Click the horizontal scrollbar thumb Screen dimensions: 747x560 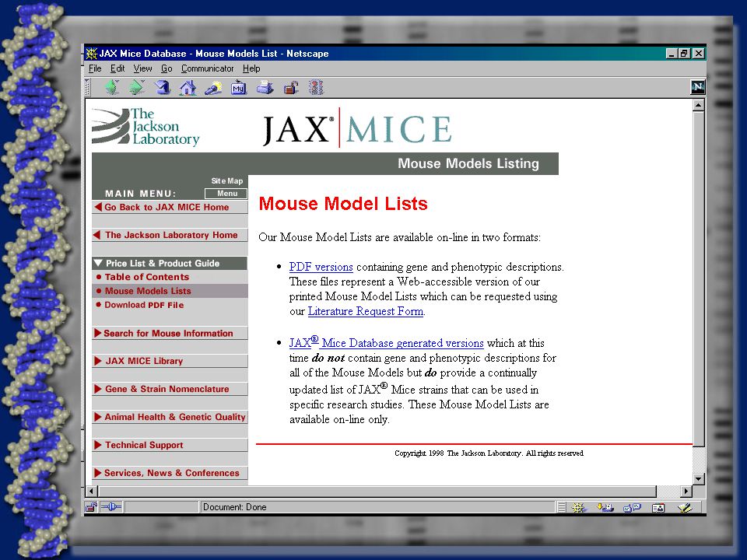(377, 491)
